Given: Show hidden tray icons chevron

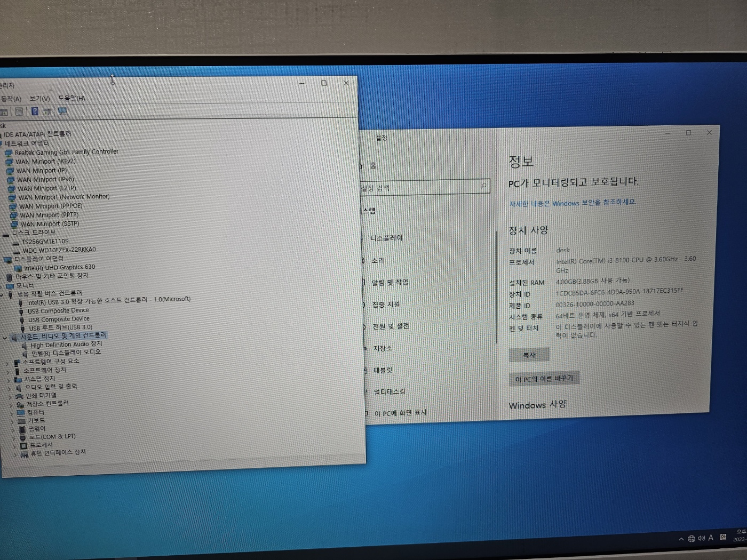Looking at the screenshot, I should point(681,539).
